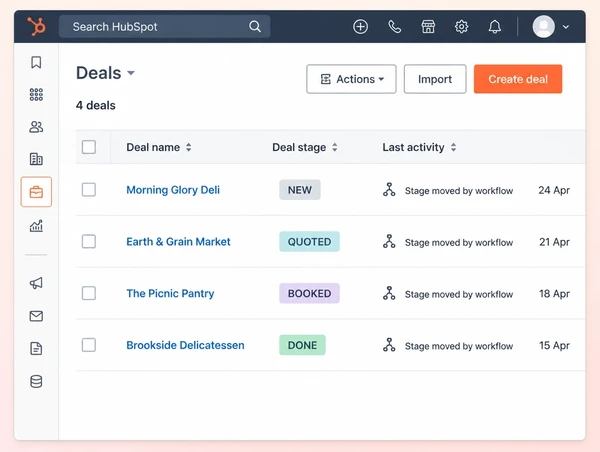Click 'Stage moved by workflow' for Brookside Delicatessen
600x452 pixels.
coord(459,346)
